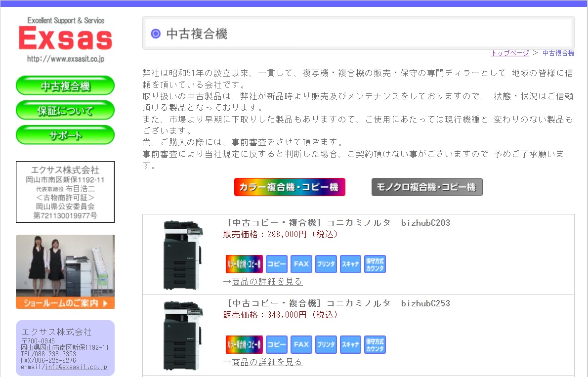The image size is (588, 377).
Task: View 商品の詳細を見る for bizhubC203
Action: (x=267, y=281)
